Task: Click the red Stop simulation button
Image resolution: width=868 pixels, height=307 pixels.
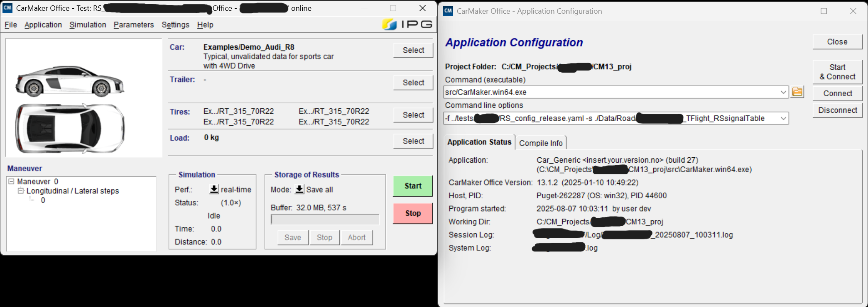Action: coord(413,213)
